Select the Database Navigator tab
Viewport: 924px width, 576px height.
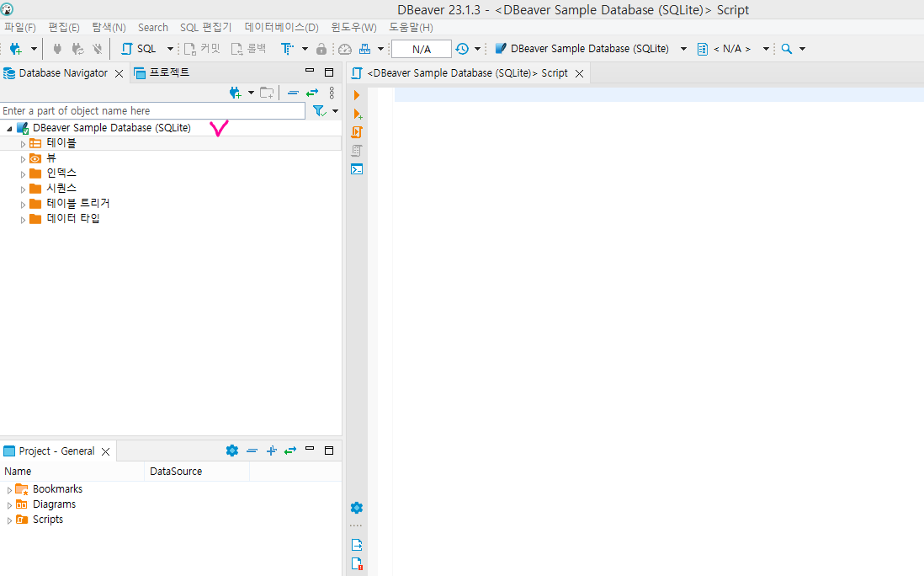click(63, 73)
